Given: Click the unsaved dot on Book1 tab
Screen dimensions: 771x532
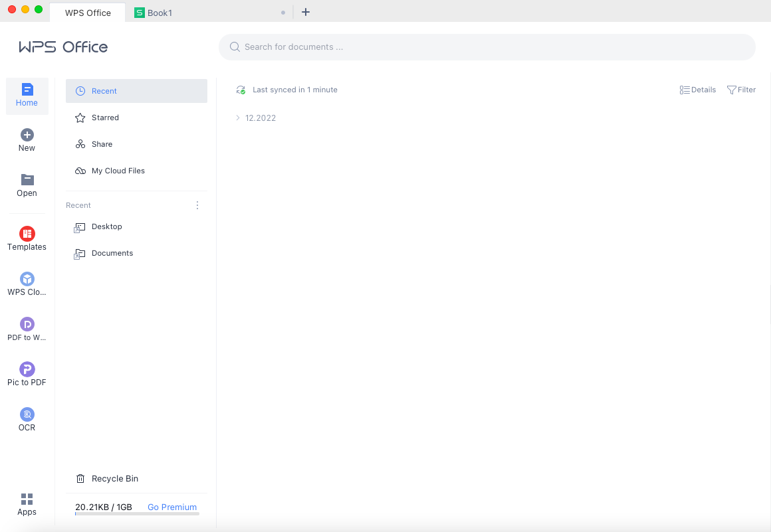Looking at the screenshot, I should (283, 13).
